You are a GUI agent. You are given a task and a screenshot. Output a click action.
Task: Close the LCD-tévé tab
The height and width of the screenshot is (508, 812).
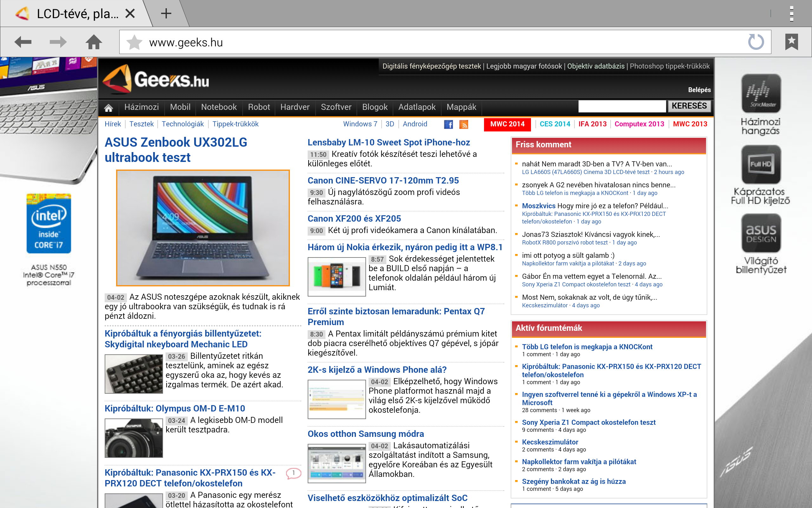coord(130,13)
